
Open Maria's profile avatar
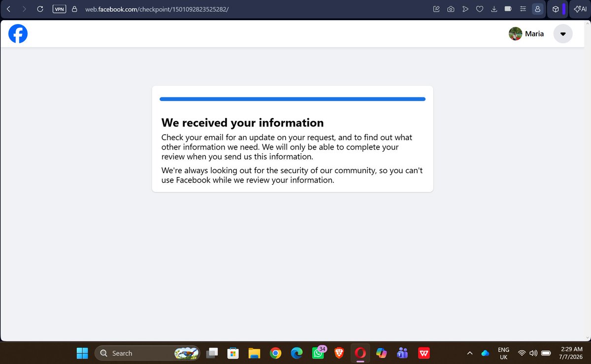tap(516, 34)
